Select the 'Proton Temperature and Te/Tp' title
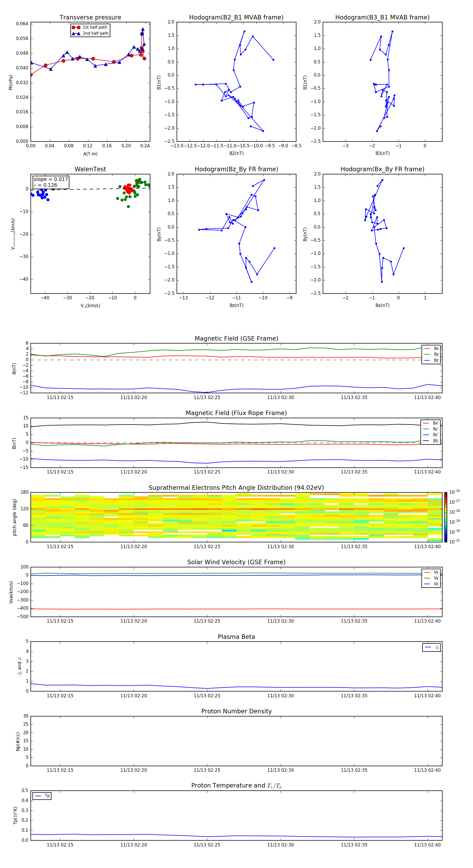Viewport: 473px width, 868px height. (236, 786)
